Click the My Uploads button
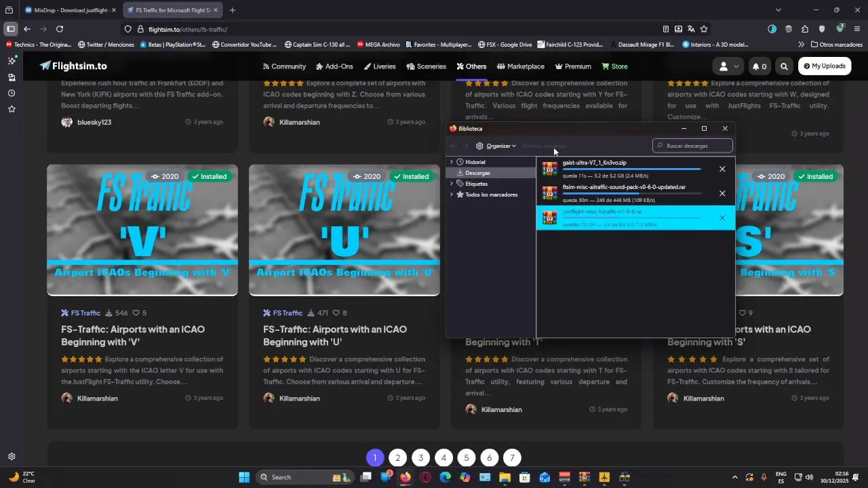The height and width of the screenshot is (488, 868). [x=824, y=66]
